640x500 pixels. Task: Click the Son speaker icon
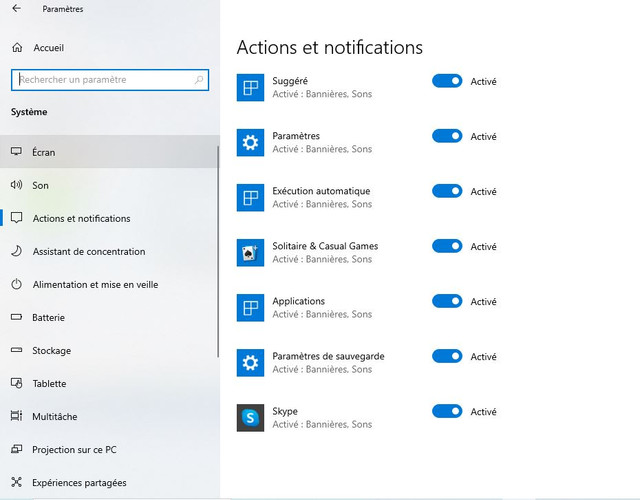pyautogui.click(x=16, y=185)
